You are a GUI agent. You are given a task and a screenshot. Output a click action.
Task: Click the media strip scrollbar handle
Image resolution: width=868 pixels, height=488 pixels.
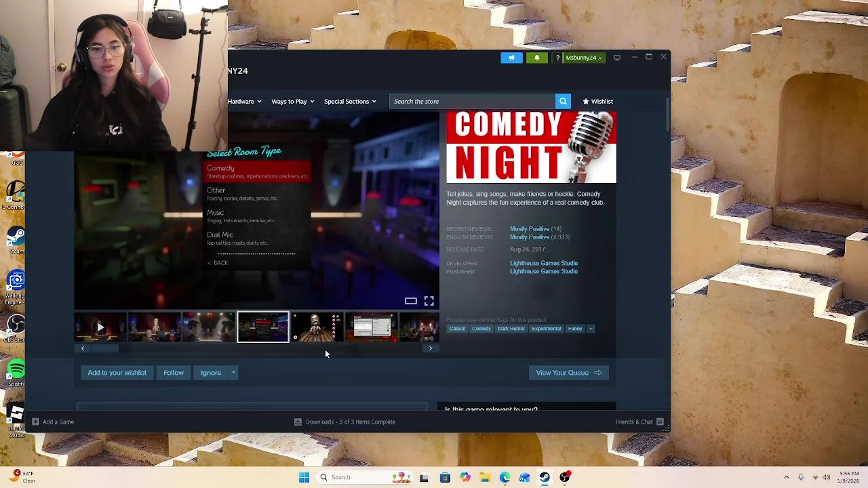click(x=105, y=348)
